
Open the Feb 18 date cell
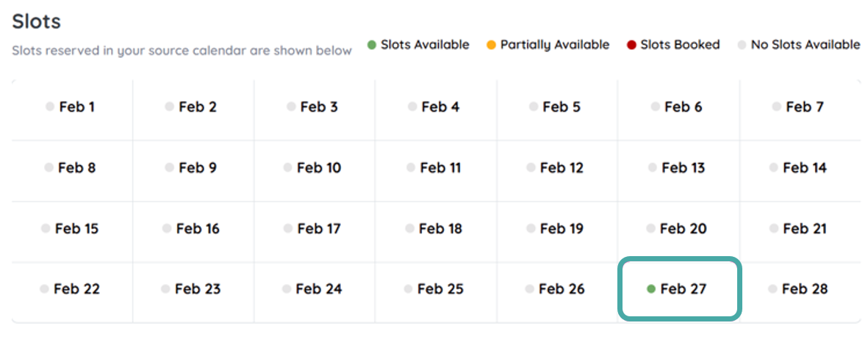[x=435, y=229]
